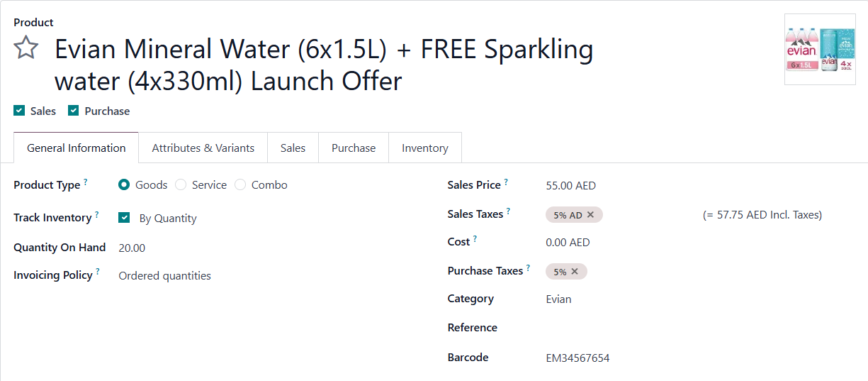868x381 pixels.
Task: Remove the 5% AD sales tax tag
Action: (590, 215)
